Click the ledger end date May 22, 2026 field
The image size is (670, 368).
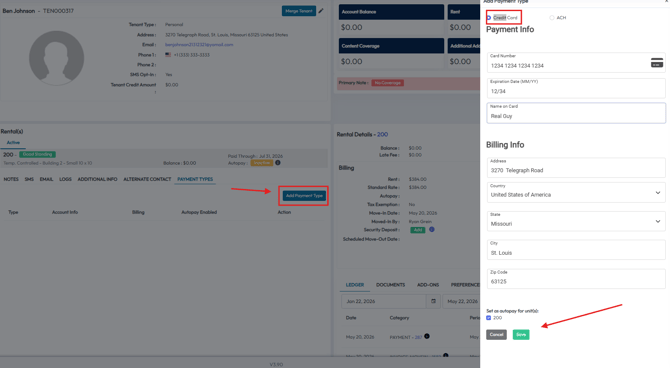click(462, 301)
